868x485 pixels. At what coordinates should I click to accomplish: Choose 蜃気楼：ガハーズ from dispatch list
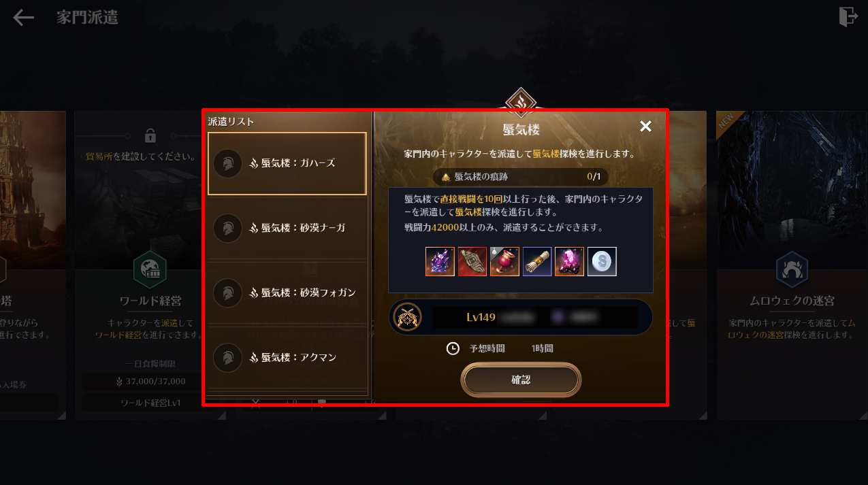pos(287,163)
